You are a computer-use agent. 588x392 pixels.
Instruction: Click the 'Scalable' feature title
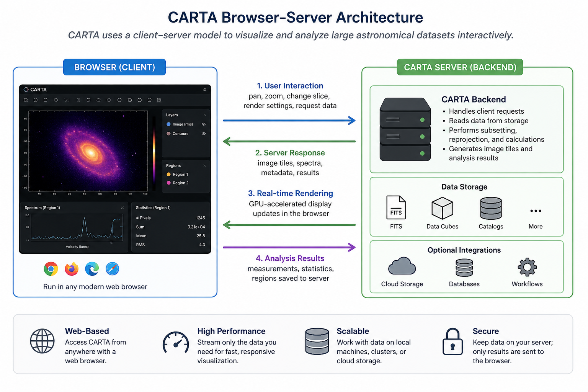click(x=353, y=331)
